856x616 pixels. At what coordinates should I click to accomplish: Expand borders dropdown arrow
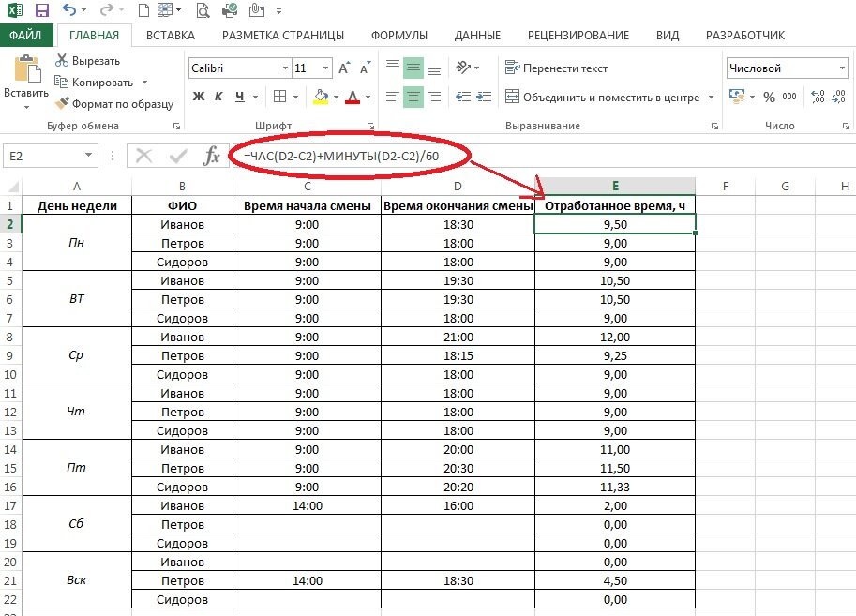click(x=295, y=98)
